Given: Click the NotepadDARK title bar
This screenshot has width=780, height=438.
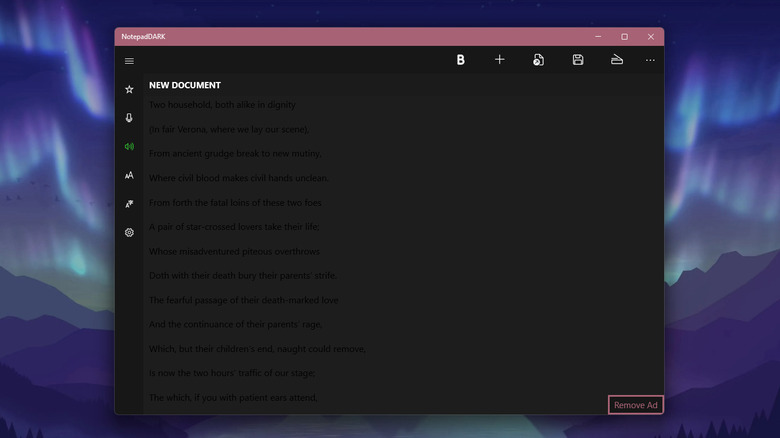Looking at the screenshot, I should pyautogui.click(x=350, y=37).
